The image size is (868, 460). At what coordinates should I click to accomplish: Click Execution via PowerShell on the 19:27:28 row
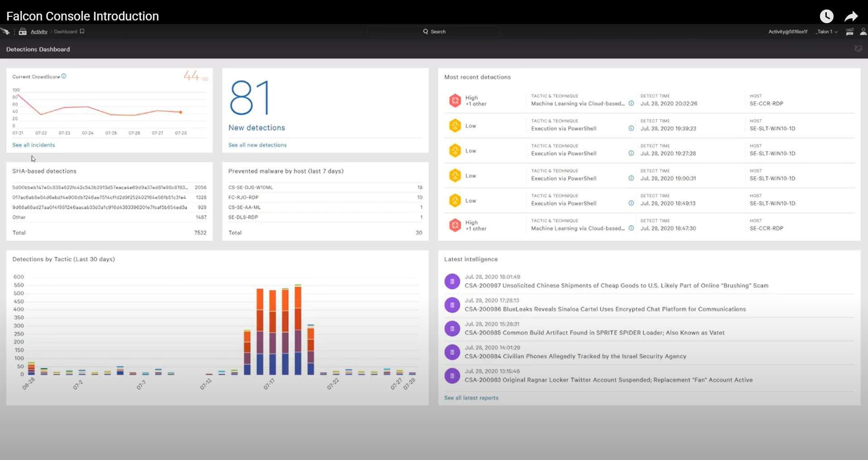(563, 153)
